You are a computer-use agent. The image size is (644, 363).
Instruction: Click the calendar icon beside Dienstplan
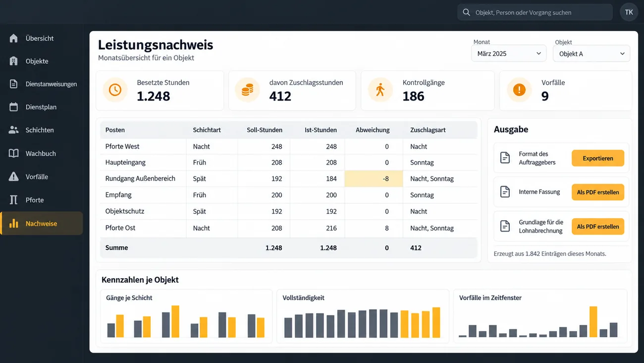[14, 107]
